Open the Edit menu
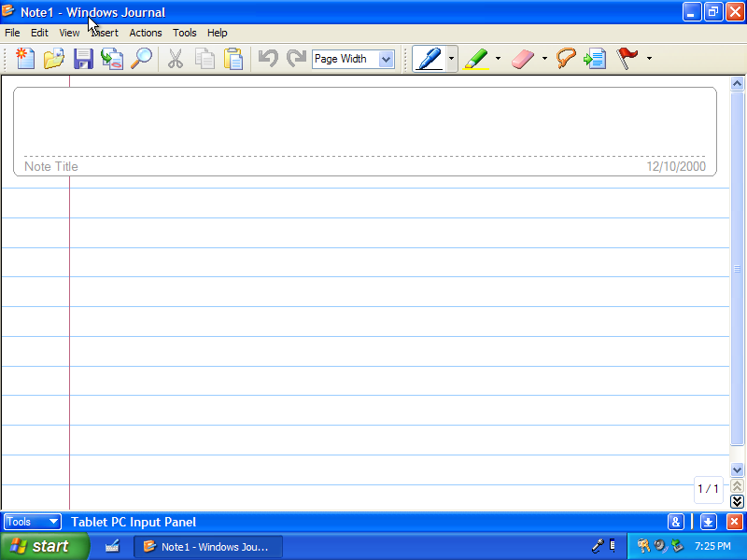This screenshot has width=747, height=560. coord(39,33)
